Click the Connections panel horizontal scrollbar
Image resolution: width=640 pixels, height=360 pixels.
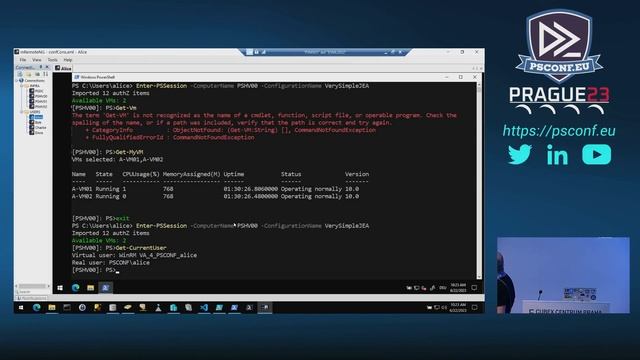coord(33,286)
